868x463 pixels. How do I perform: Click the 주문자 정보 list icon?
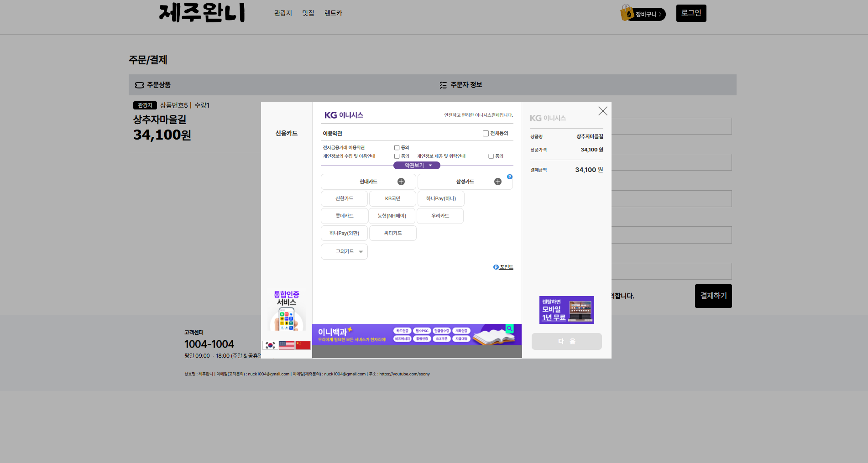click(x=443, y=85)
